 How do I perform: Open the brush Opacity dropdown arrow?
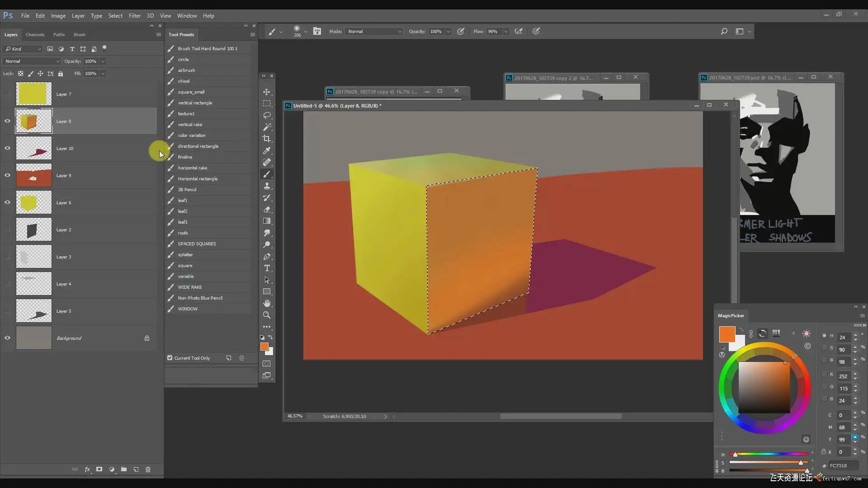coord(448,32)
